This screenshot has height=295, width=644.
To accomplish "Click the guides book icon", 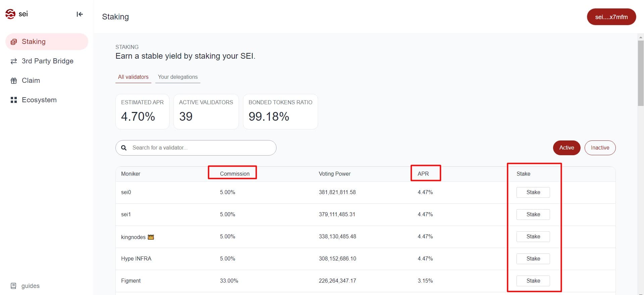I will tap(13, 286).
